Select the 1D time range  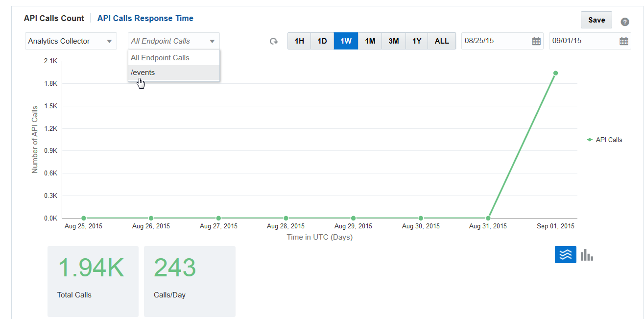[322, 41]
